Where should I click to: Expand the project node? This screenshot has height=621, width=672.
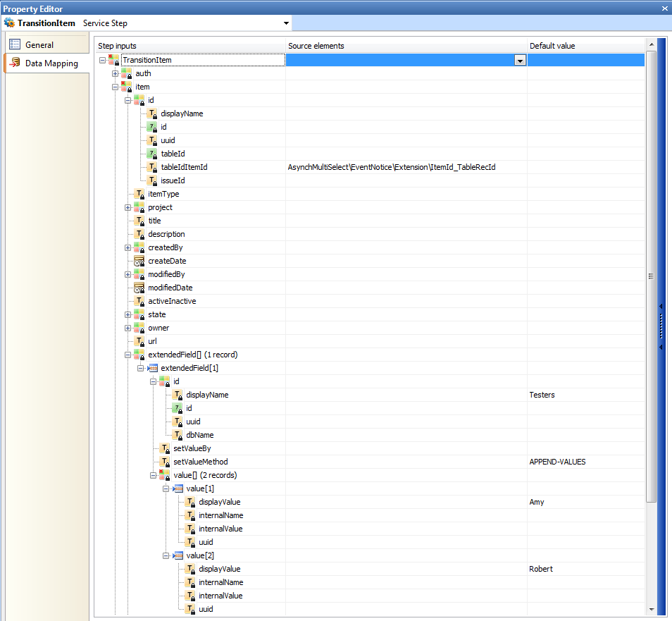coord(128,207)
